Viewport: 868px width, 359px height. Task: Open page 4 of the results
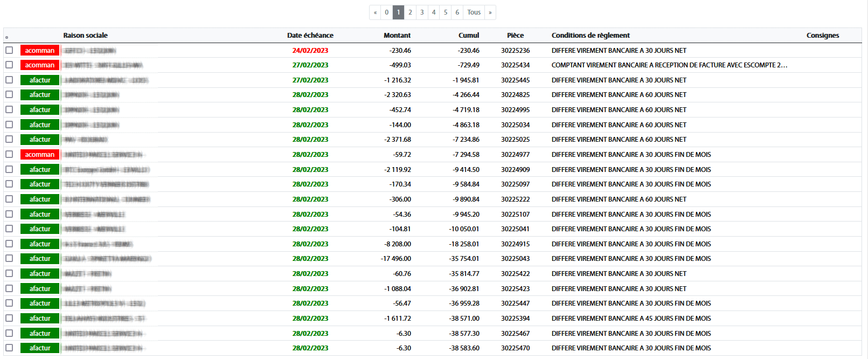pyautogui.click(x=434, y=12)
